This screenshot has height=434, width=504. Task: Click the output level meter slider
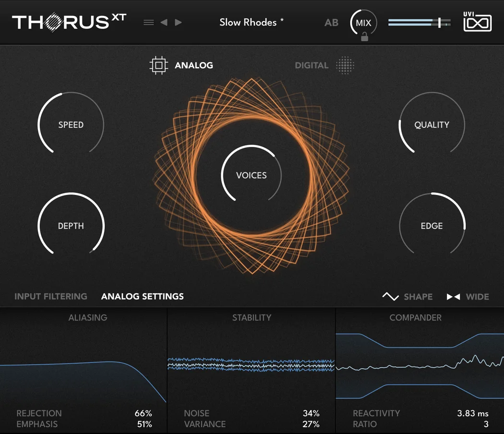419,23
